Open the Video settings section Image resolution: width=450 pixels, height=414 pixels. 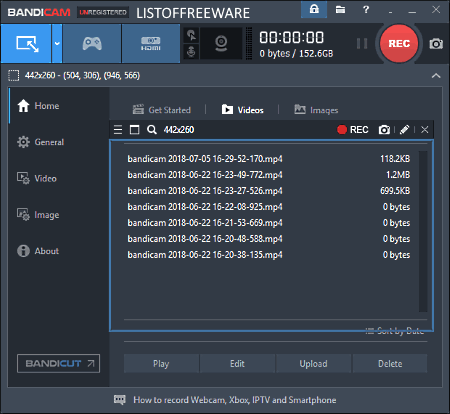tap(37, 178)
